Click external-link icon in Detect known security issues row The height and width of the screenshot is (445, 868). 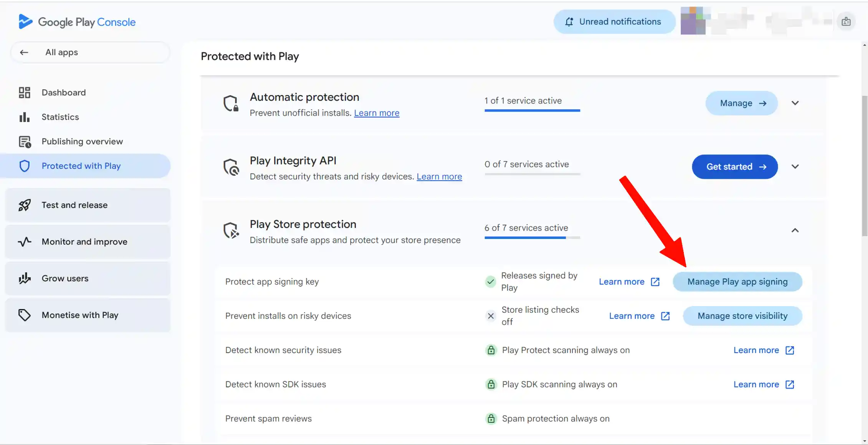[790, 350]
